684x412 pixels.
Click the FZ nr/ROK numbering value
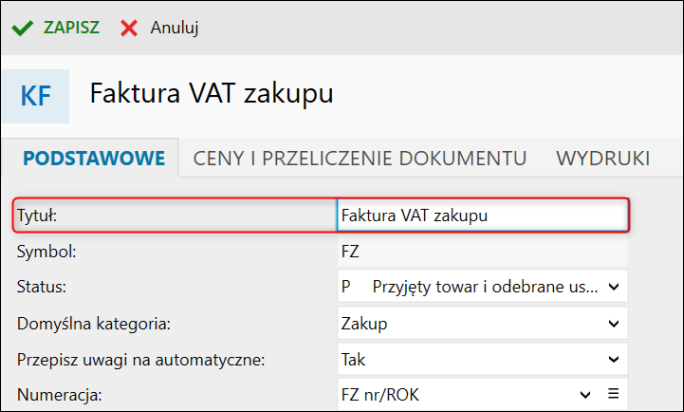click(x=380, y=395)
